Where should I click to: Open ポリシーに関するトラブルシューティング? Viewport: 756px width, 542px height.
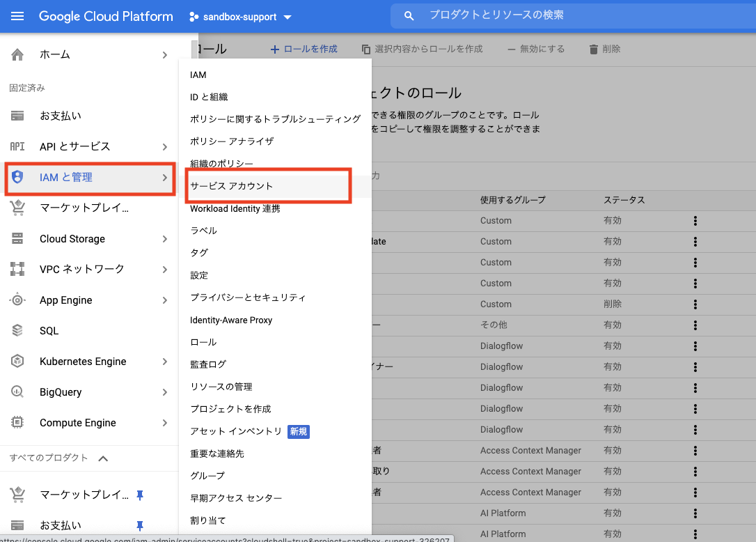click(275, 119)
